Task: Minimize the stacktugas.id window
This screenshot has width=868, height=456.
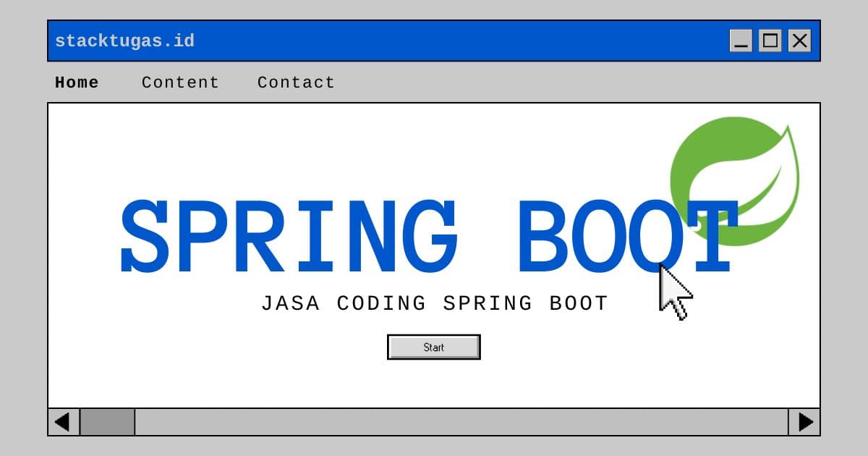Action: coord(741,41)
